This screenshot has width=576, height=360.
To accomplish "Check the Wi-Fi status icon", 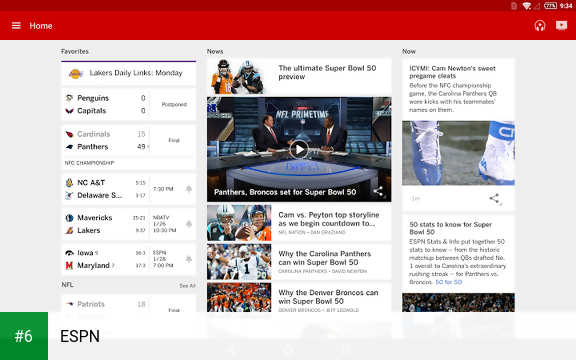I will [527, 6].
